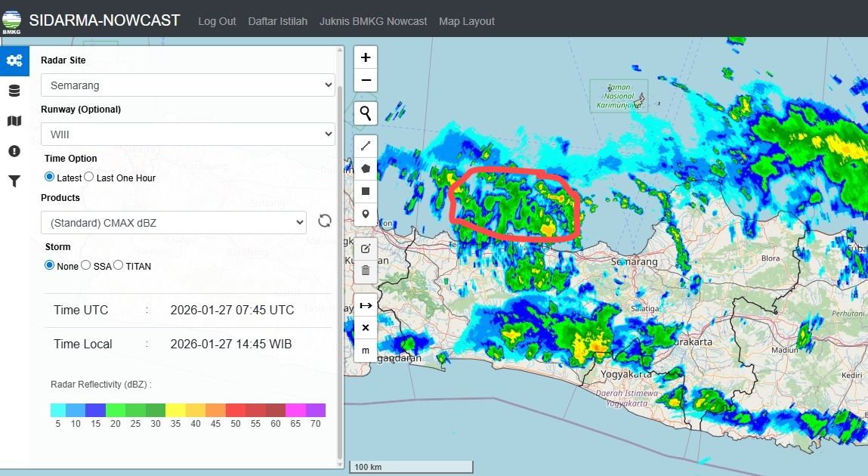Select the place marker tool

point(365,215)
